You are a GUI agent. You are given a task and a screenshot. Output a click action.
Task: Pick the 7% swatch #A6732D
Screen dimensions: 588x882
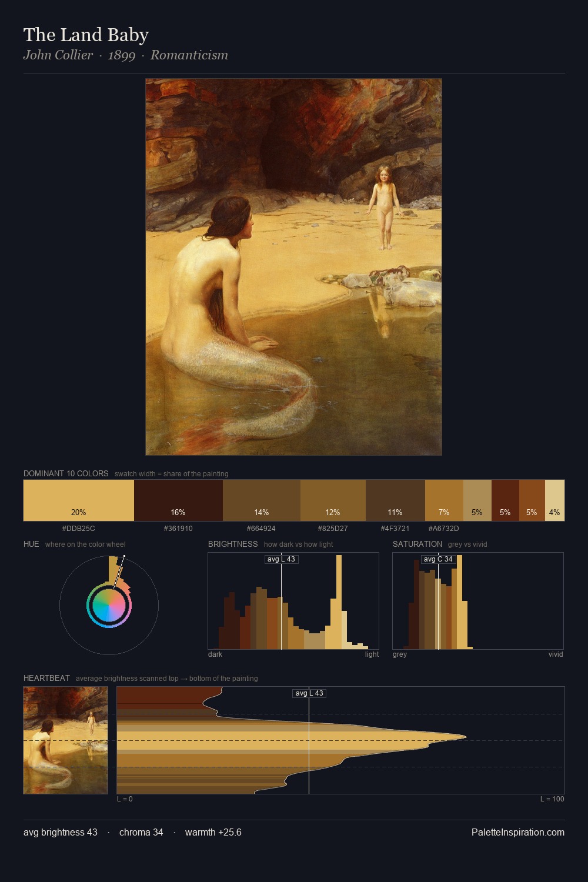[x=444, y=500]
